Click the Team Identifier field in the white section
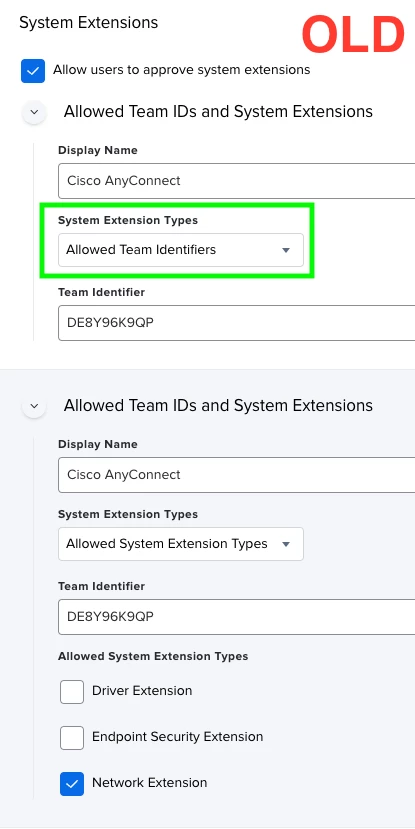The height and width of the screenshot is (829, 415). (237, 323)
